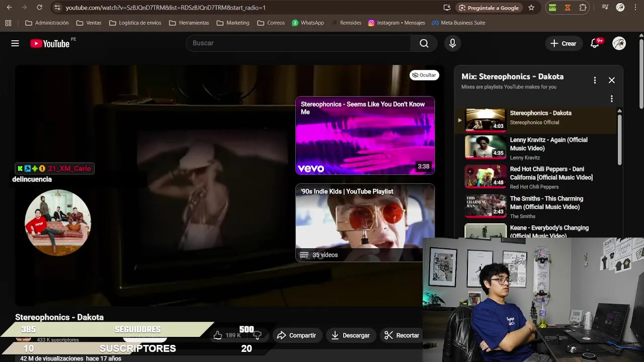
Task: Open the Chrome three-dot menu
Action: pos(635,8)
